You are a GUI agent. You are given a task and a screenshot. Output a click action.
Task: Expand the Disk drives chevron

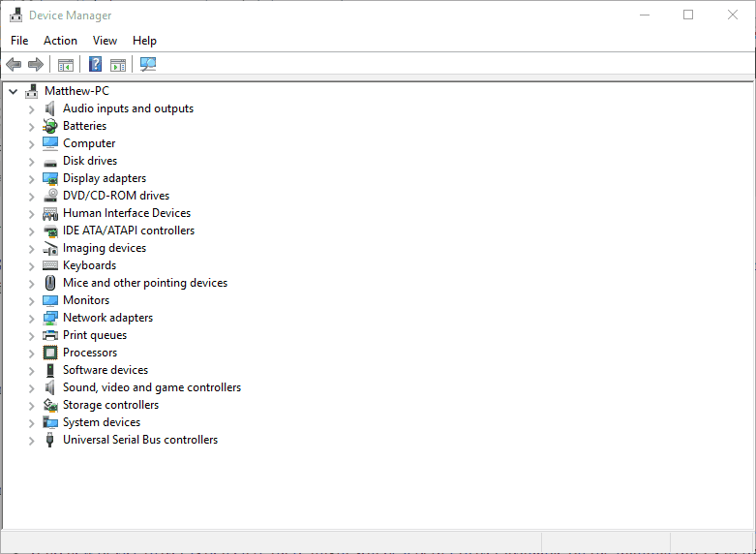(x=31, y=162)
